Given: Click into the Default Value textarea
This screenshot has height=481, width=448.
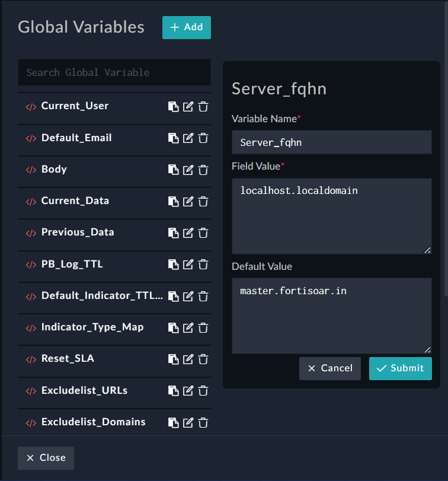Looking at the screenshot, I should pos(331,316).
